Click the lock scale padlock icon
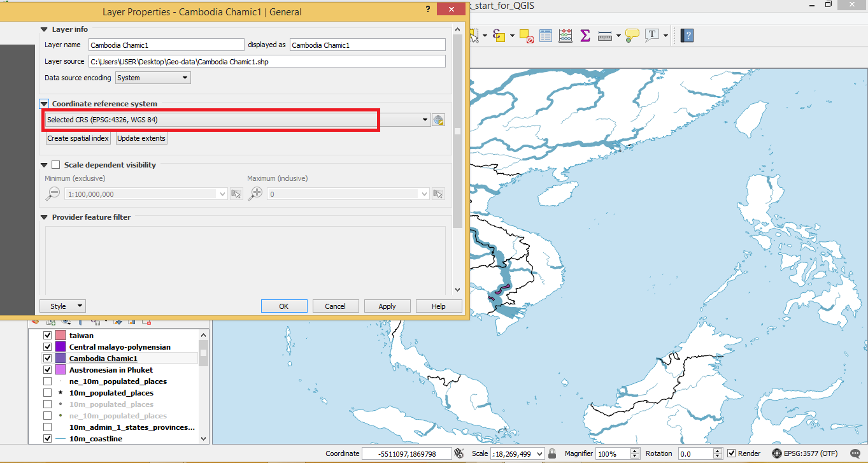This screenshot has width=868, height=463. tap(553, 453)
